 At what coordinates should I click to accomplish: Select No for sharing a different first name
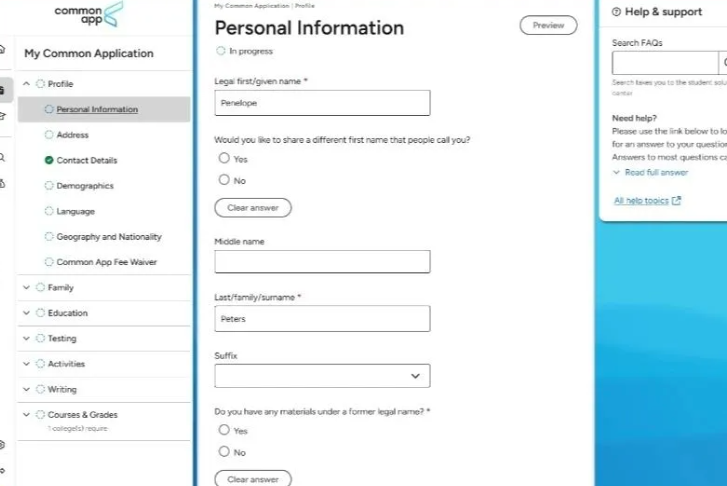[224, 180]
